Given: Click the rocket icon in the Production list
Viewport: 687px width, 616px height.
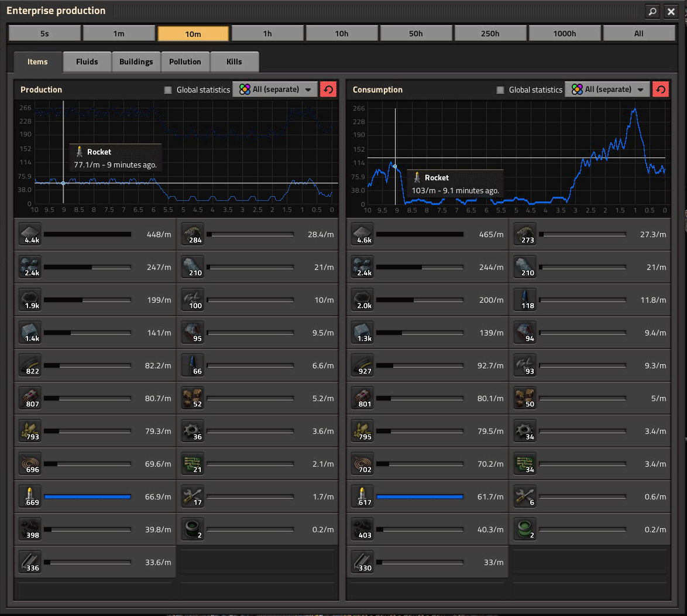Looking at the screenshot, I should [x=28, y=497].
